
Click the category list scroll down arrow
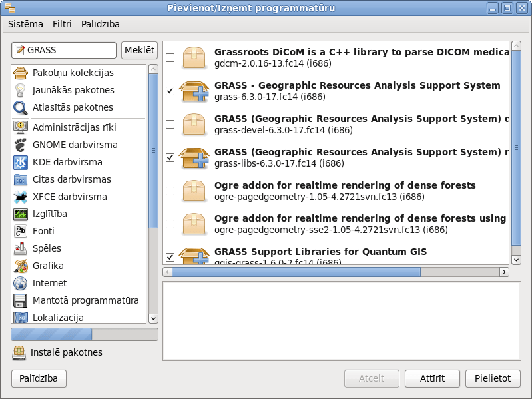pos(153,318)
